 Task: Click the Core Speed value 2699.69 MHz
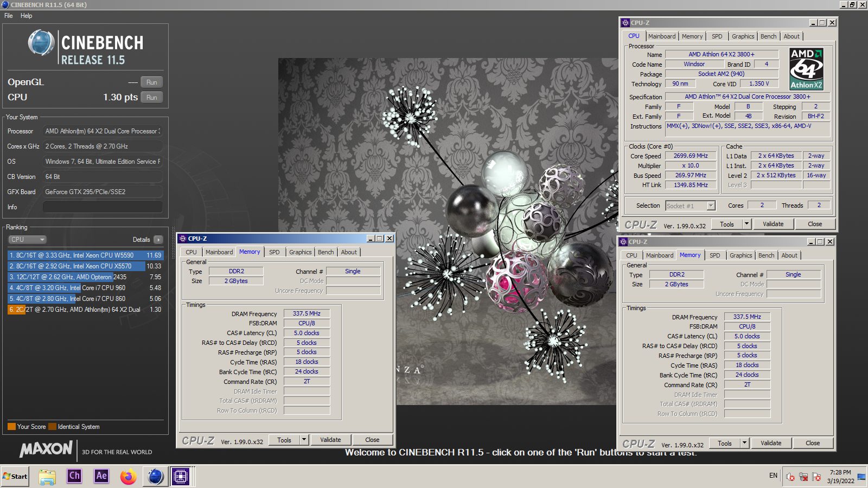tap(691, 156)
